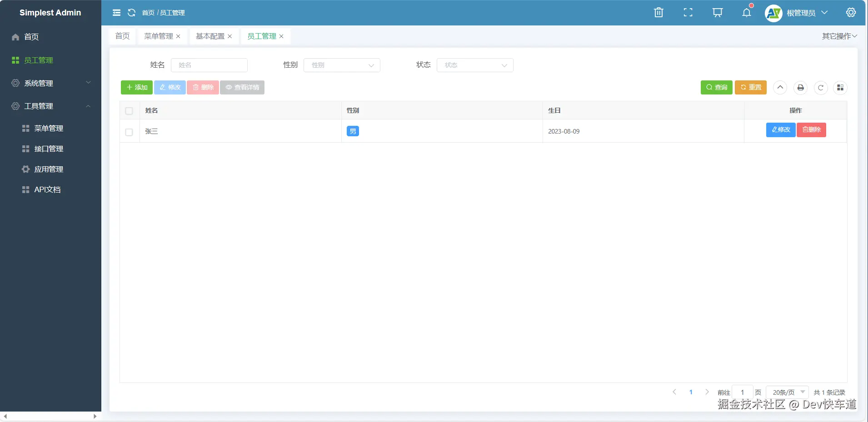Switch to the 首页 tab

(x=122, y=36)
